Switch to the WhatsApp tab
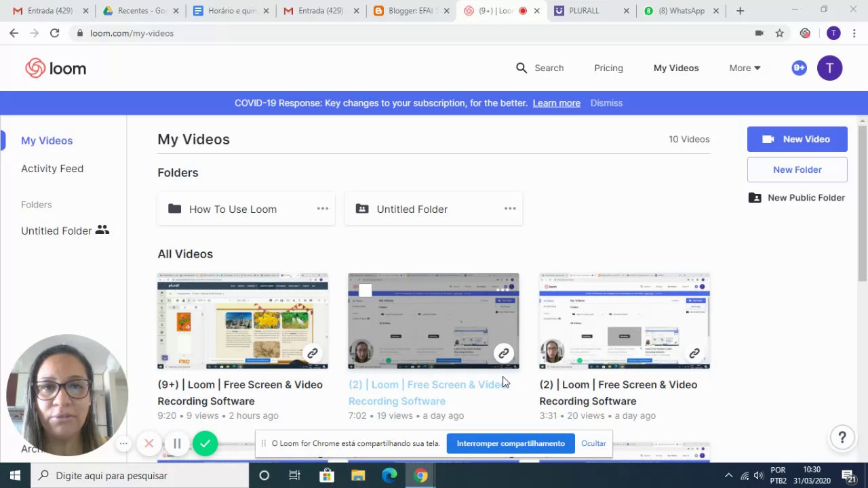The image size is (868, 488). point(681,11)
